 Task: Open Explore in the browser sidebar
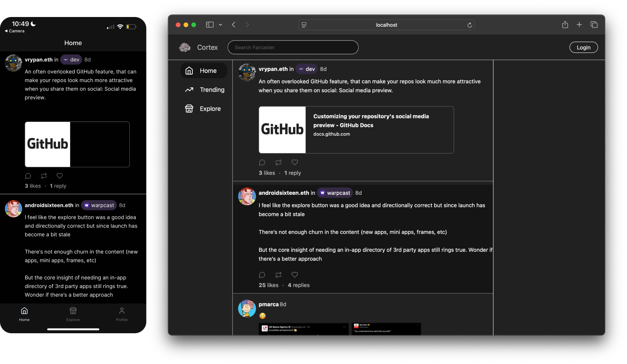[x=203, y=109]
